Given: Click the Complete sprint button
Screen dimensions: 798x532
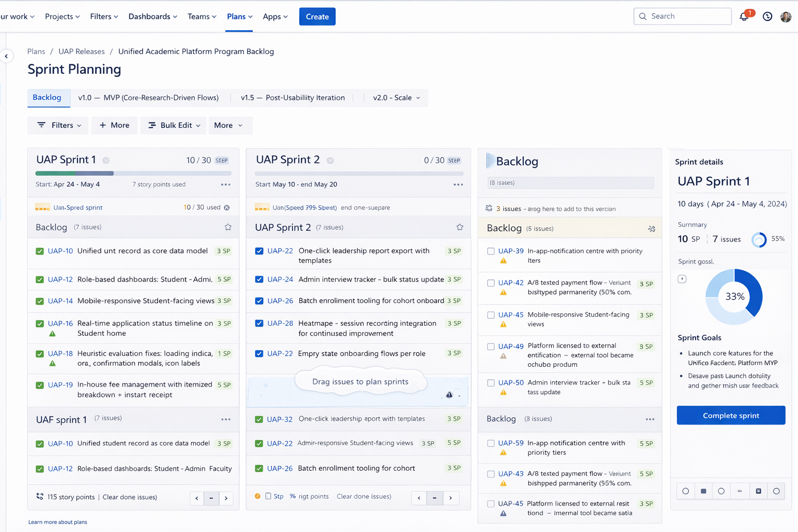Looking at the screenshot, I should (730, 416).
